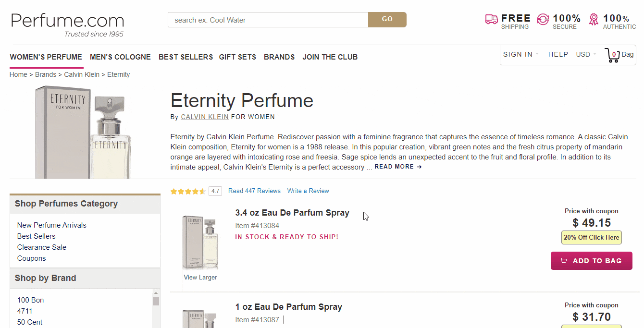Click the 100% authentic ribbon icon

pos(594,20)
